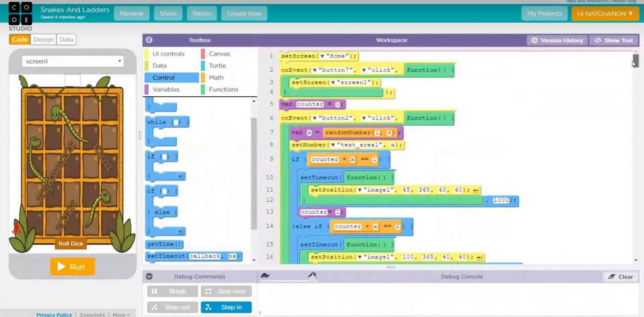644x317 pixels.
Task: Click line number 9 in the gutter
Action: 271,159
